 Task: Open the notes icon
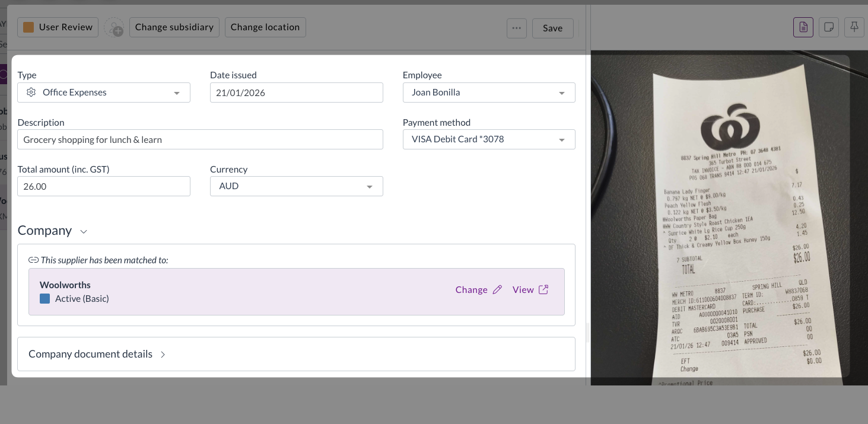click(x=829, y=27)
